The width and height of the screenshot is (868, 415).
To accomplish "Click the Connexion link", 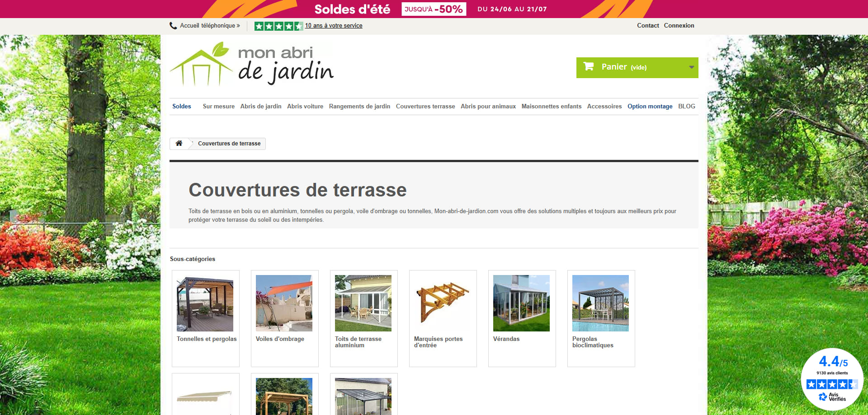I will click(x=679, y=26).
